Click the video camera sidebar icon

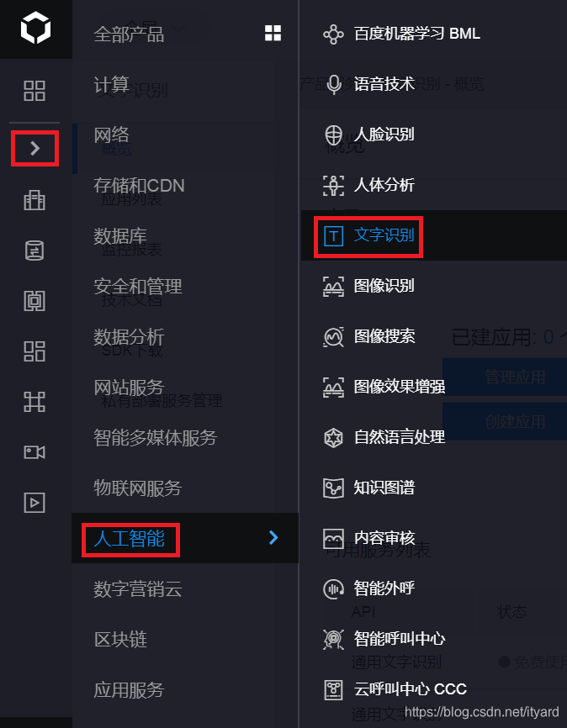(x=34, y=451)
